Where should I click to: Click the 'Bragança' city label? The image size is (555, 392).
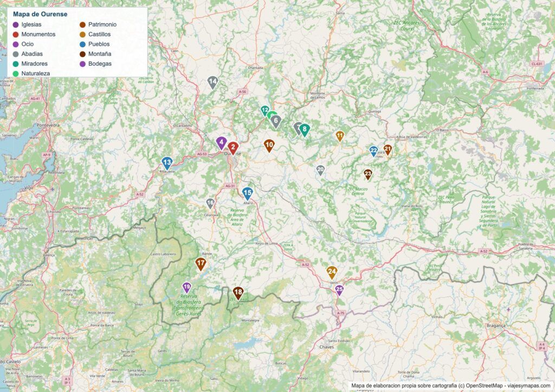click(x=496, y=326)
